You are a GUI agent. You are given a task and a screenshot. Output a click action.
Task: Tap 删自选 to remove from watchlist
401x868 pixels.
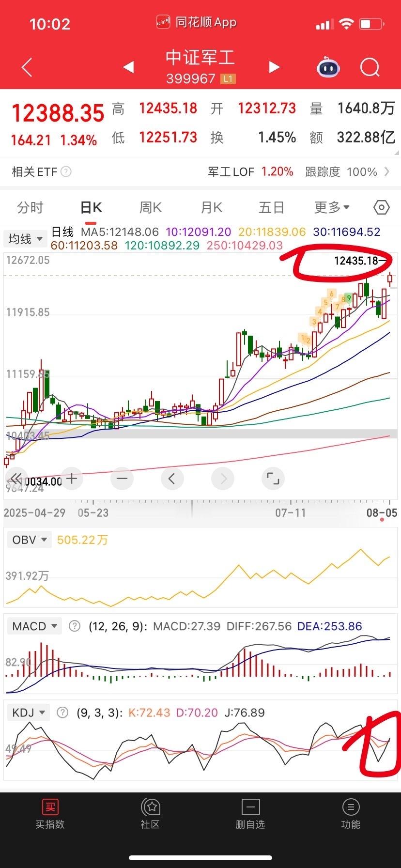(x=250, y=814)
